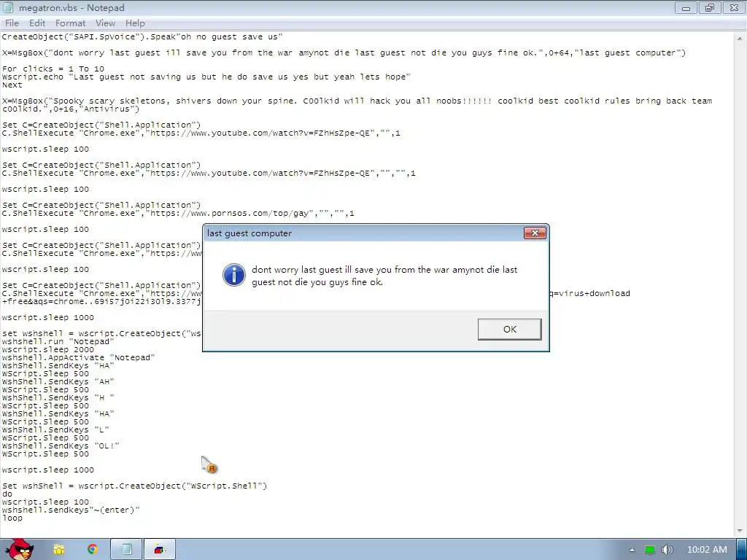This screenshot has width=747, height=560.
Task: Open the Format menu
Action: coord(70,23)
